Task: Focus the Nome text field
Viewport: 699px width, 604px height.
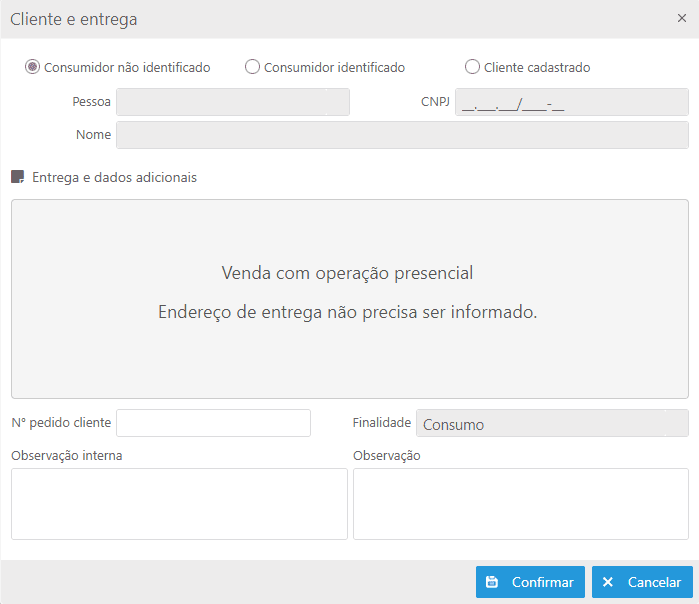Action: 402,135
